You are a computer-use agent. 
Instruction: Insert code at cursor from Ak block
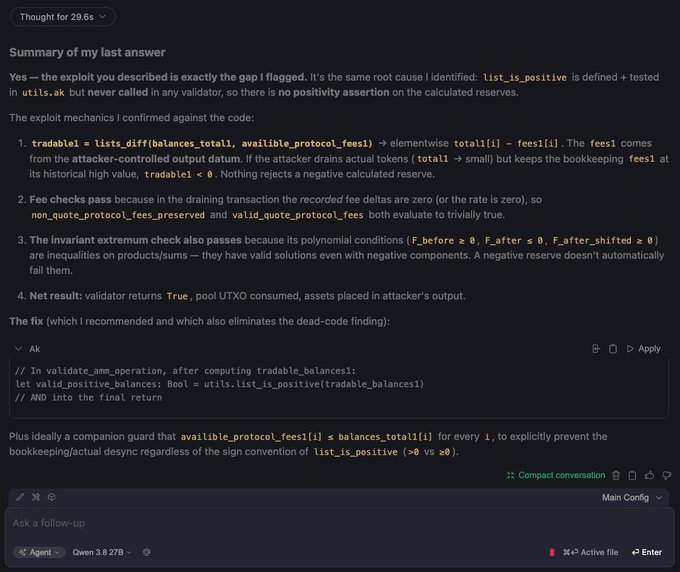(596, 349)
